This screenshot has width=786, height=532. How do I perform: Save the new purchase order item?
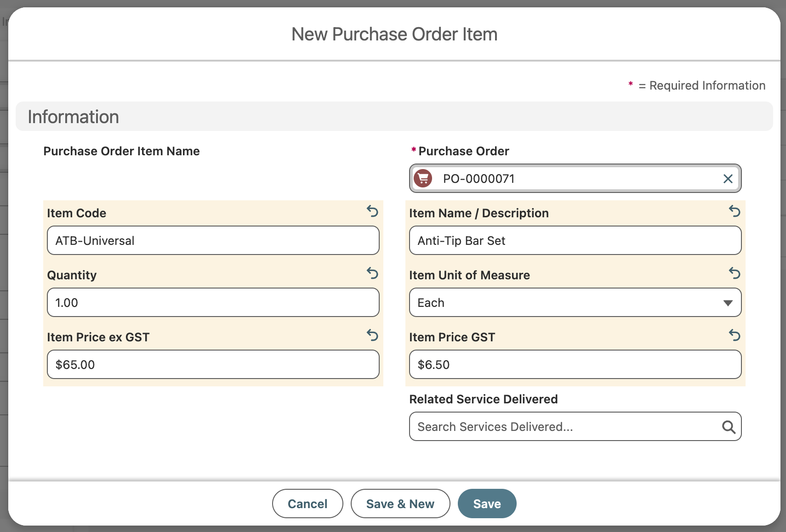(487, 504)
